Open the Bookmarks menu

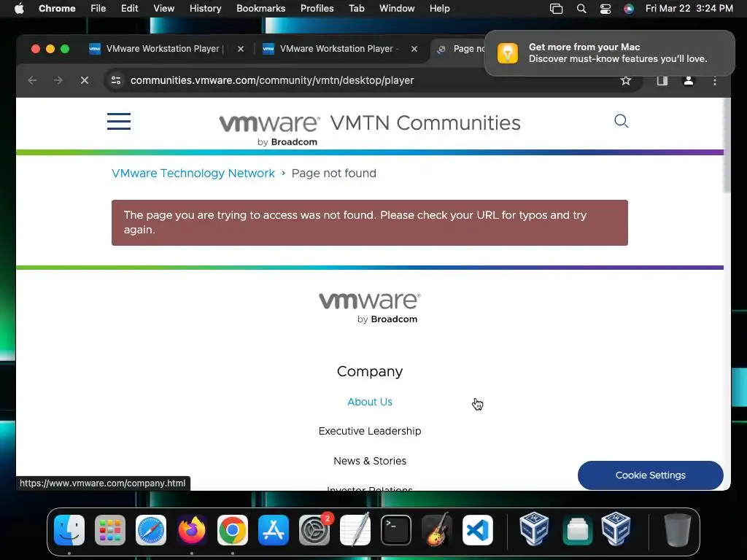coord(260,9)
